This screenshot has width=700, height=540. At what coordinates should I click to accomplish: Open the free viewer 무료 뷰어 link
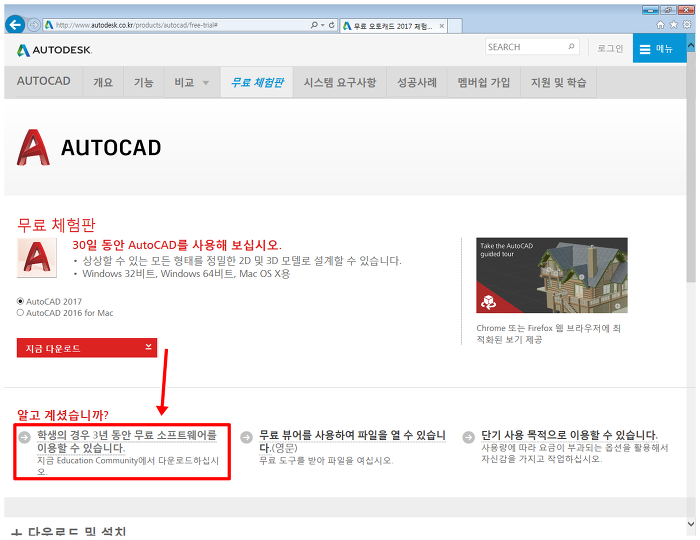[x=352, y=441]
